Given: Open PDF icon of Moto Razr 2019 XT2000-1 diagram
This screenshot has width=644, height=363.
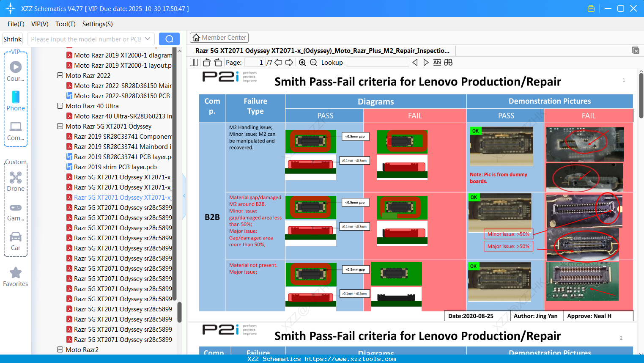Looking at the screenshot, I should point(69,55).
